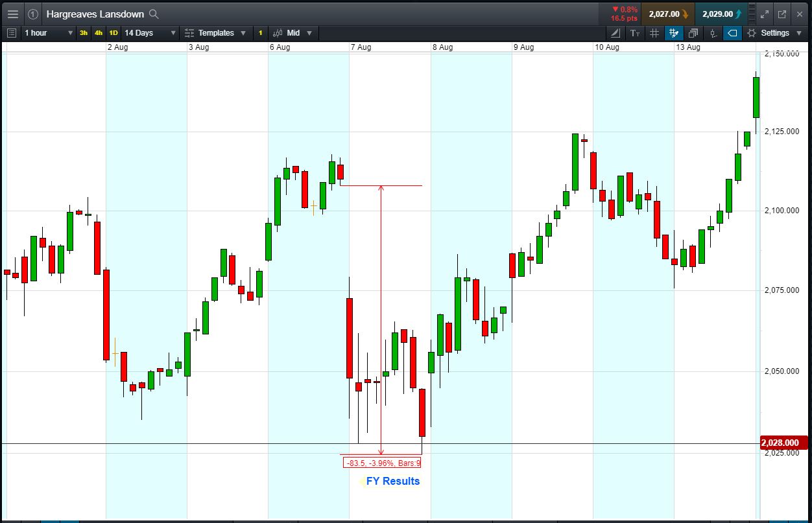
Task: Click the 2,050.000 price axis label
Action: point(781,371)
